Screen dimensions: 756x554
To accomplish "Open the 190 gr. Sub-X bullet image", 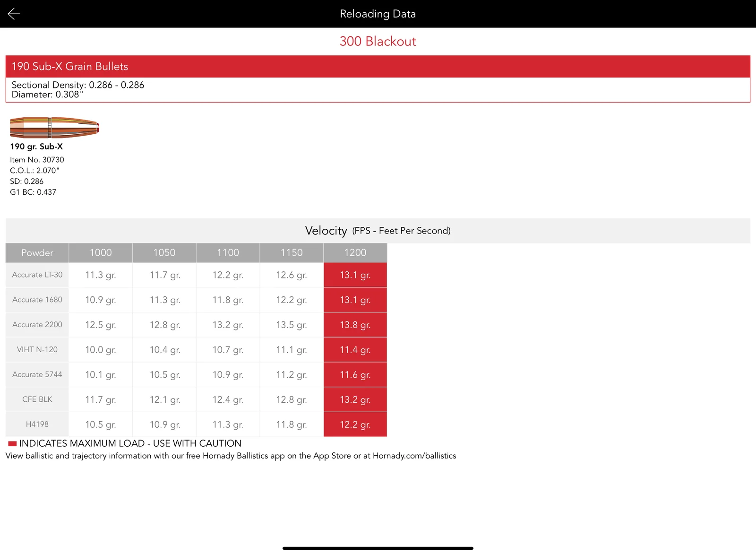I will point(54,127).
